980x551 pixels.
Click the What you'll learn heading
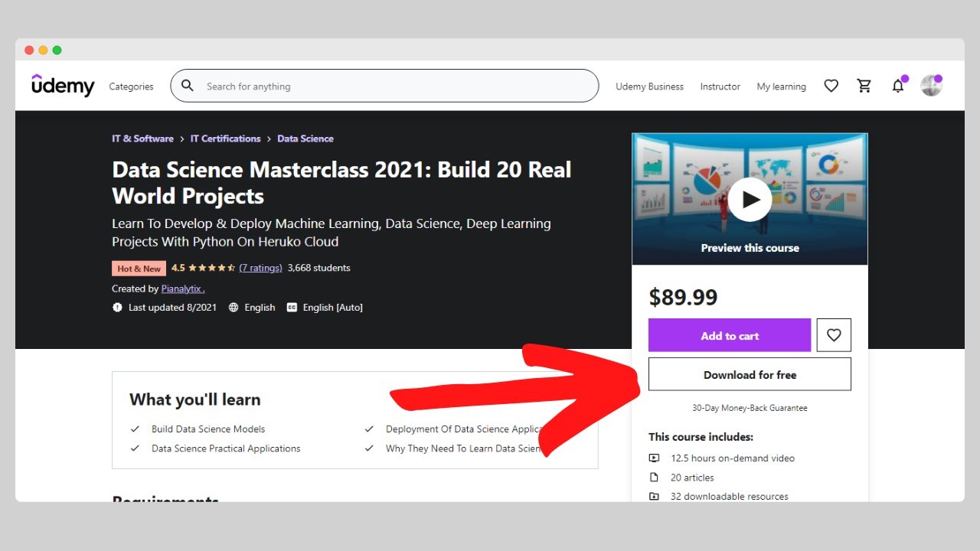(194, 399)
